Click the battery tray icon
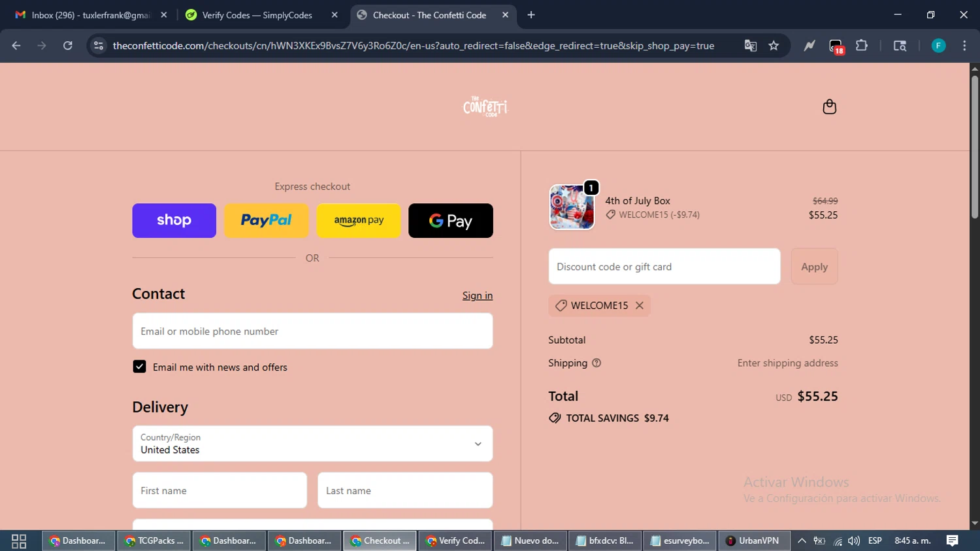This screenshot has width=980, height=551. (x=819, y=541)
